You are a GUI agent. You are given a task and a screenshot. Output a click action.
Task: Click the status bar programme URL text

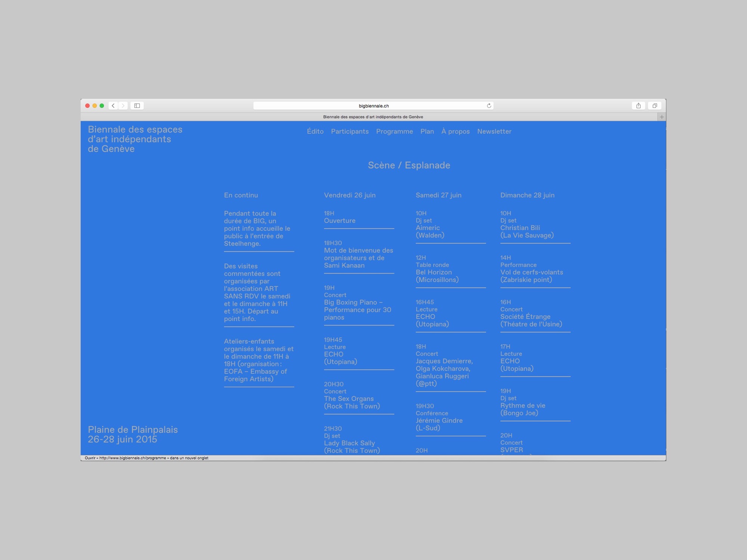click(146, 458)
